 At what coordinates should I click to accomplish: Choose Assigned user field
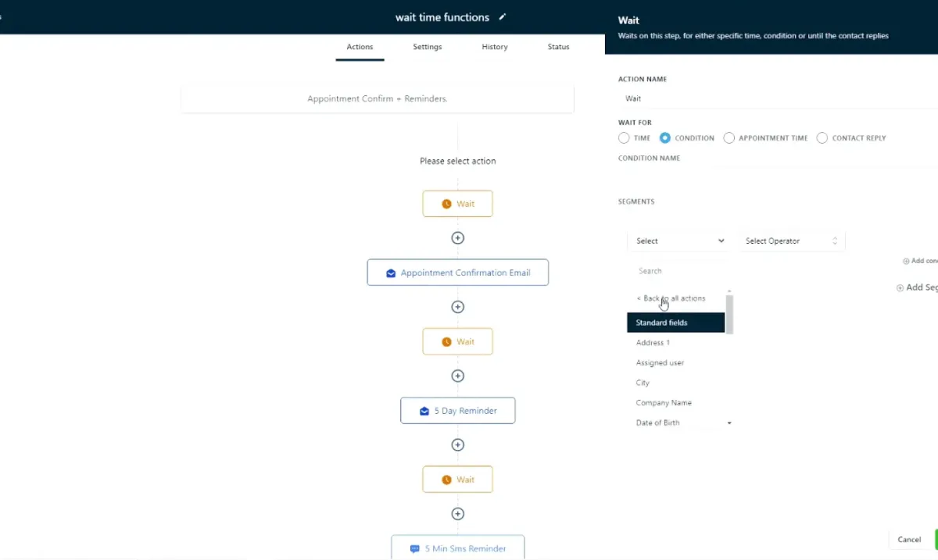pyautogui.click(x=676, y=363)
